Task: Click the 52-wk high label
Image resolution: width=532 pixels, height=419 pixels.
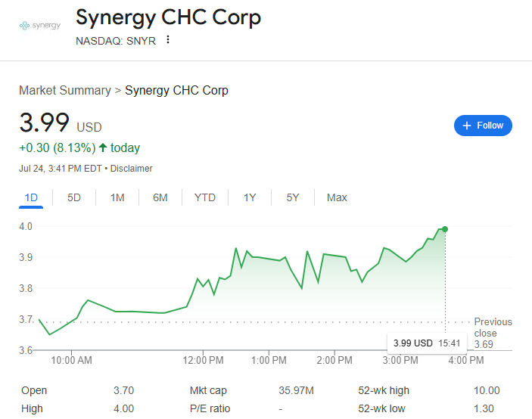Action: [x=384, y=390]
